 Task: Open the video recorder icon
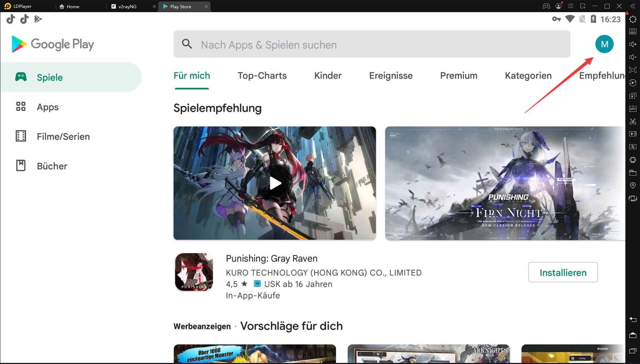pos(633,134)
